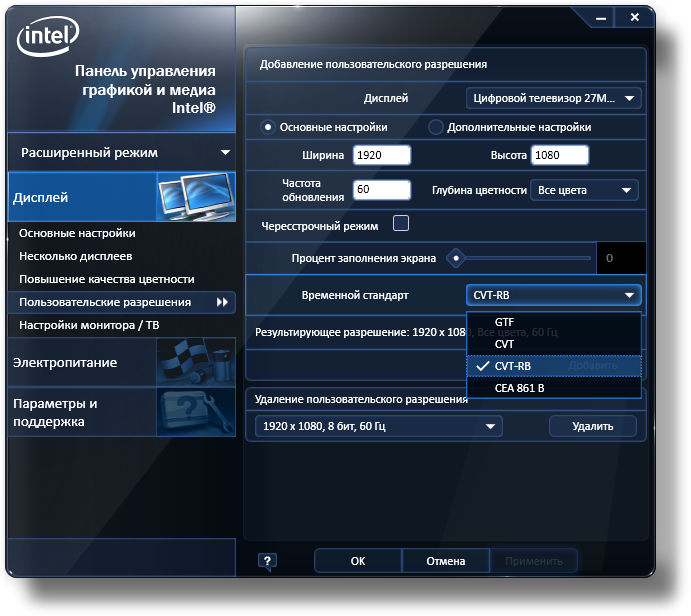Click the Дисплей monitors thumbnail icon

[x=196, y=197]
